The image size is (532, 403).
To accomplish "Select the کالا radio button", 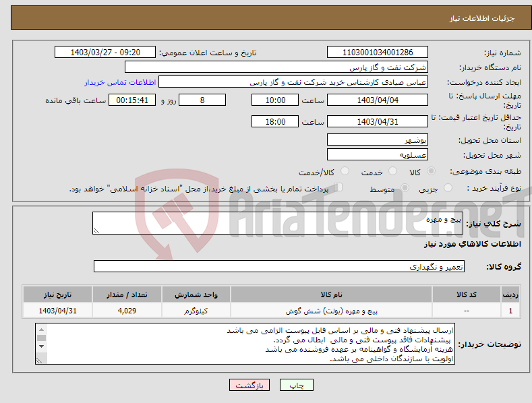I will click(x=431, y=171).
